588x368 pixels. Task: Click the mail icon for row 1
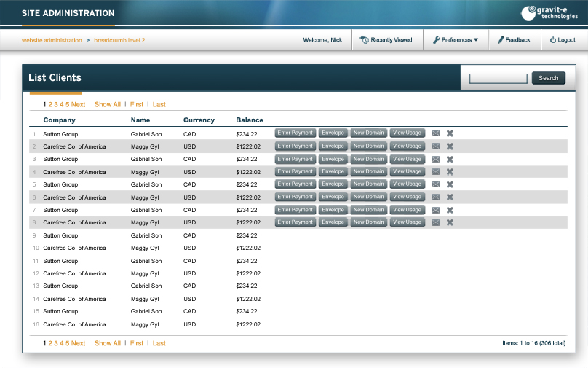point(435,133)
